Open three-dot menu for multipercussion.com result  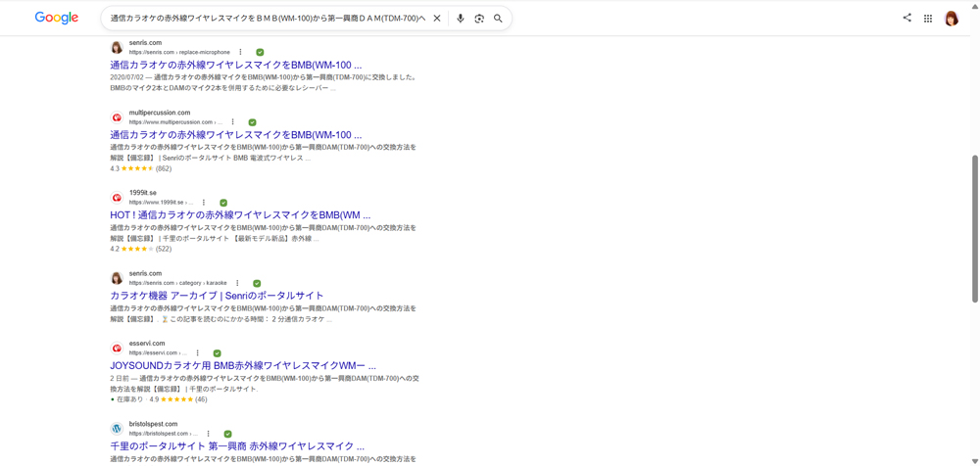click(x=232, y=121)
